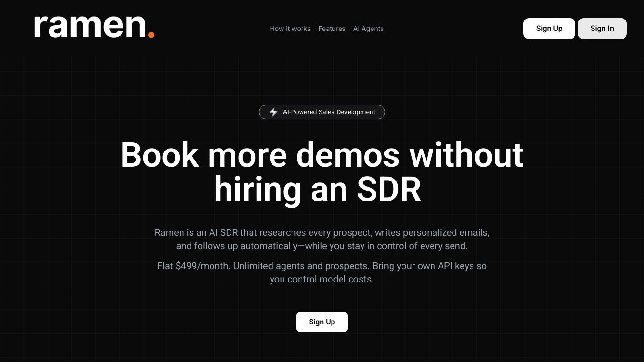Screen dimensions: 644x362
Task: Click the Sign Up button in the header
Action: click(549, 29)
